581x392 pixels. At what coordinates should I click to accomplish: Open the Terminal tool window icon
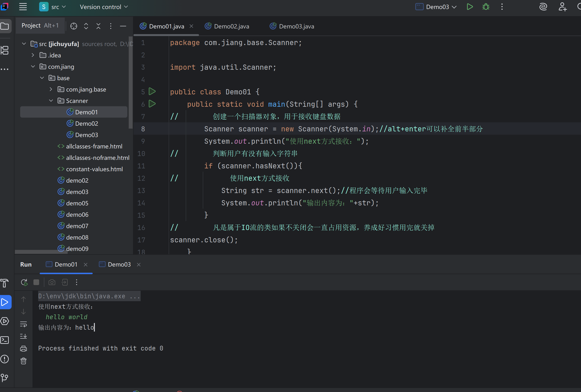pos(5,340)
